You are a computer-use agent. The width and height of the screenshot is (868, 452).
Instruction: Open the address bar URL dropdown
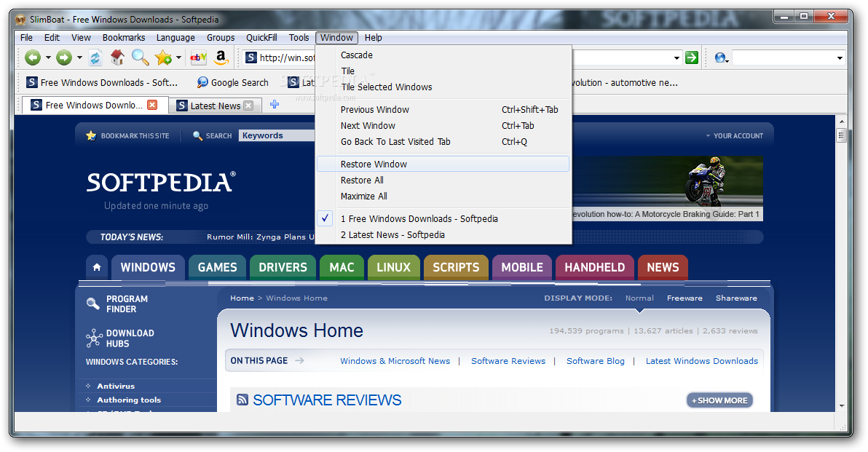tap(676, 58)
